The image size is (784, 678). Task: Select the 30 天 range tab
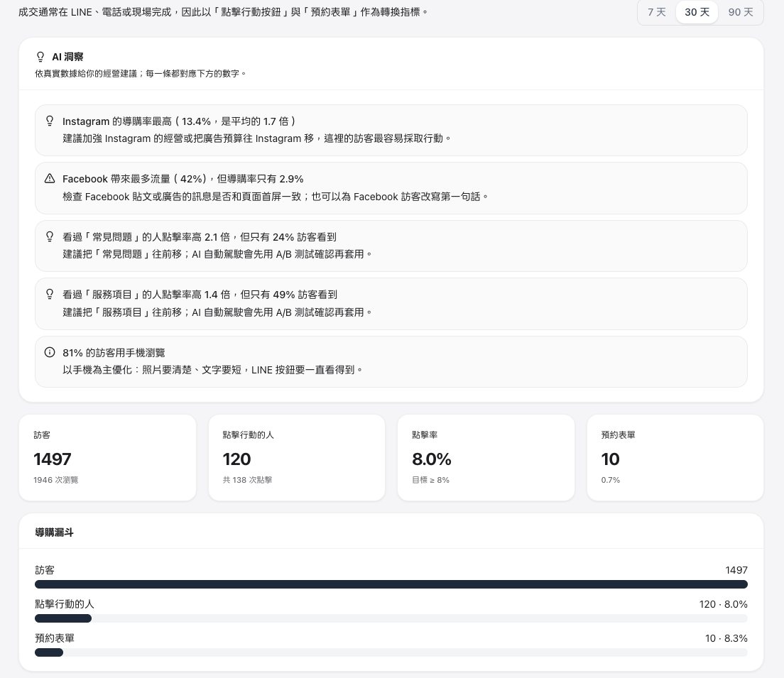coord(697,12)
